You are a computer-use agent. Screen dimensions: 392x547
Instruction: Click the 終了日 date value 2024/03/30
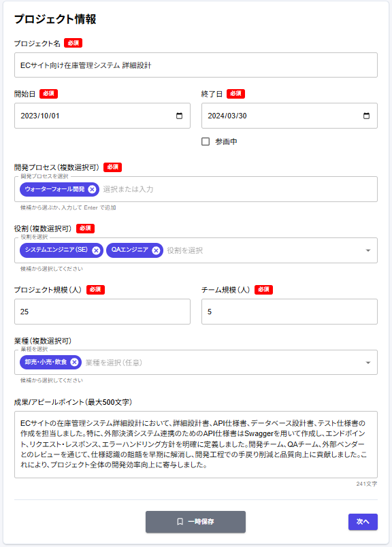227,116
